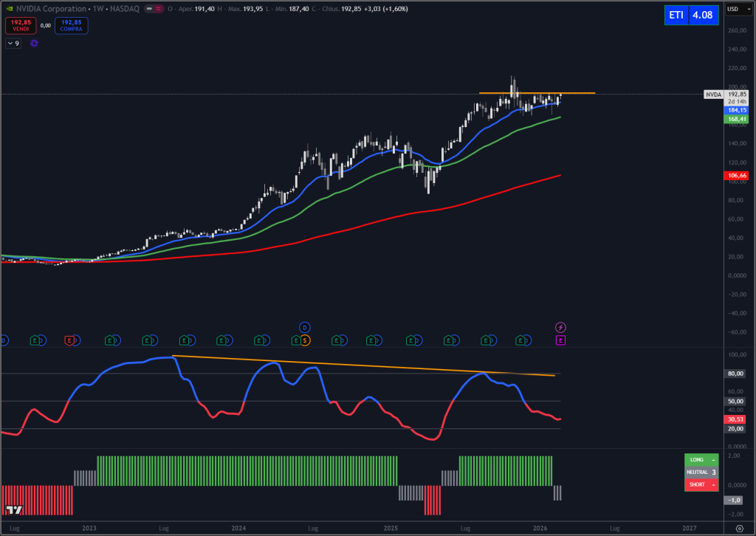Click the purple lightning bolt event icon
This screenshot has height=536, width=756.
pyautogui.click(x=560, y=328)
